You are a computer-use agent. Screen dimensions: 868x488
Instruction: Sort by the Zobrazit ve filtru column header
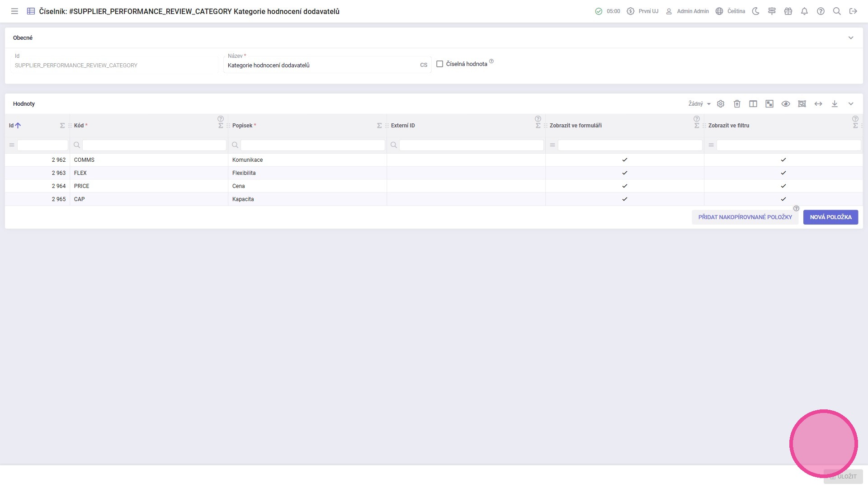[729, 126]
